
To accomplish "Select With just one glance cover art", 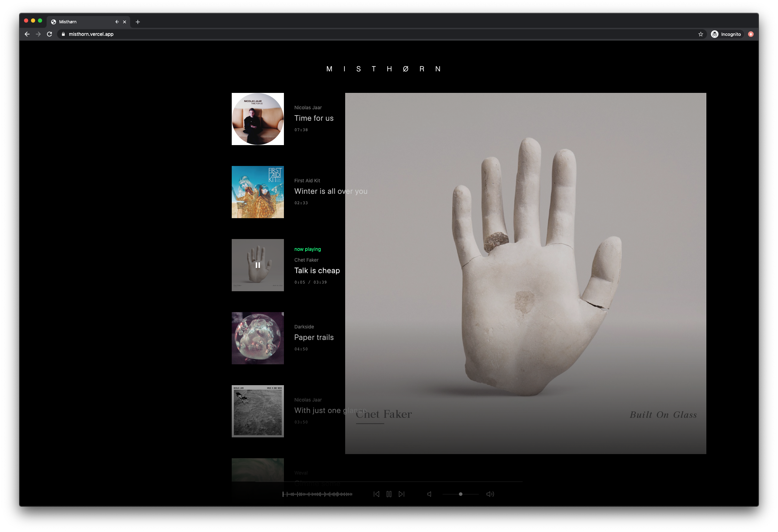I will click(258, 411).
